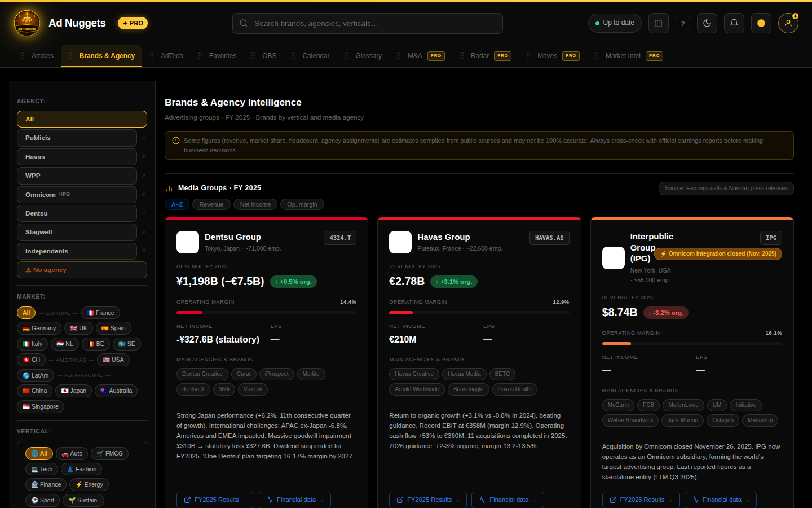Click the Dentsu 4324.T ticker badge
The height and width of the screenshot is (508, 812).
tap(340, 238)
